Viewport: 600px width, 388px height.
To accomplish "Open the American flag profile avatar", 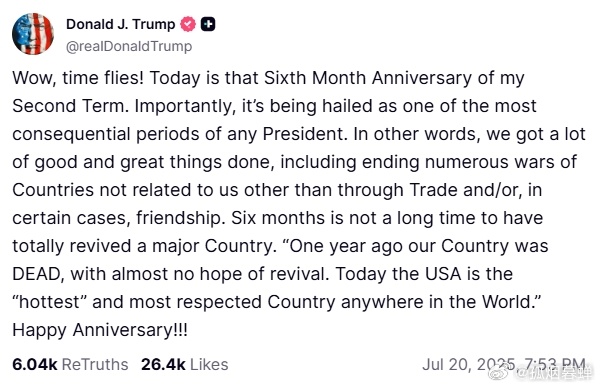I will (33, 34).
